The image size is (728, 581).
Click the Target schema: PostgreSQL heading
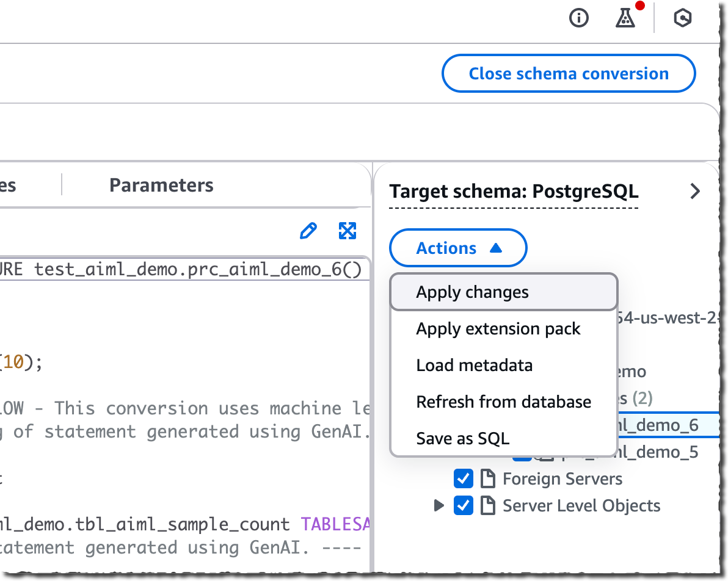pos(514,192)
